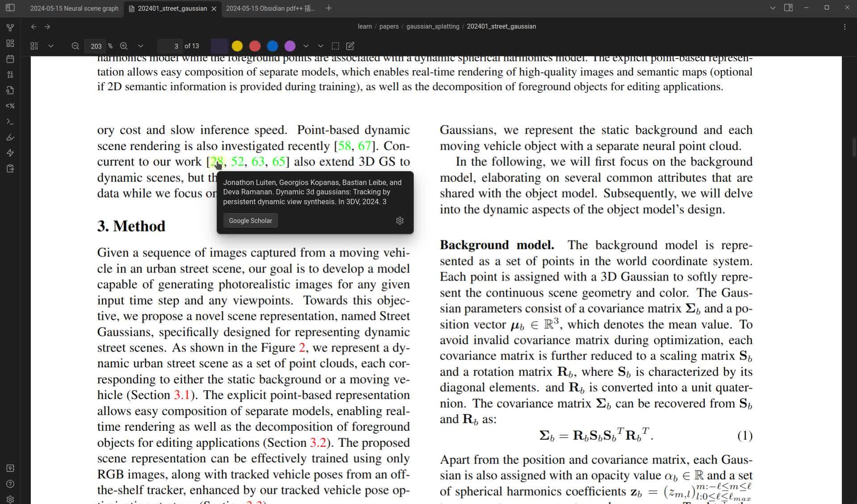857x504 pixels.
Task: Open the canvas dashboard ribbon icon
Action: (x=10, y=43)
